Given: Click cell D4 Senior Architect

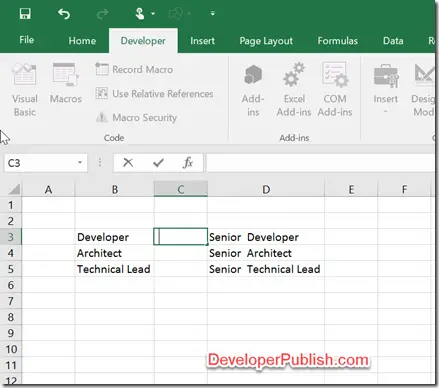Looking at the screenshot, I should click(x=266, y=253).
